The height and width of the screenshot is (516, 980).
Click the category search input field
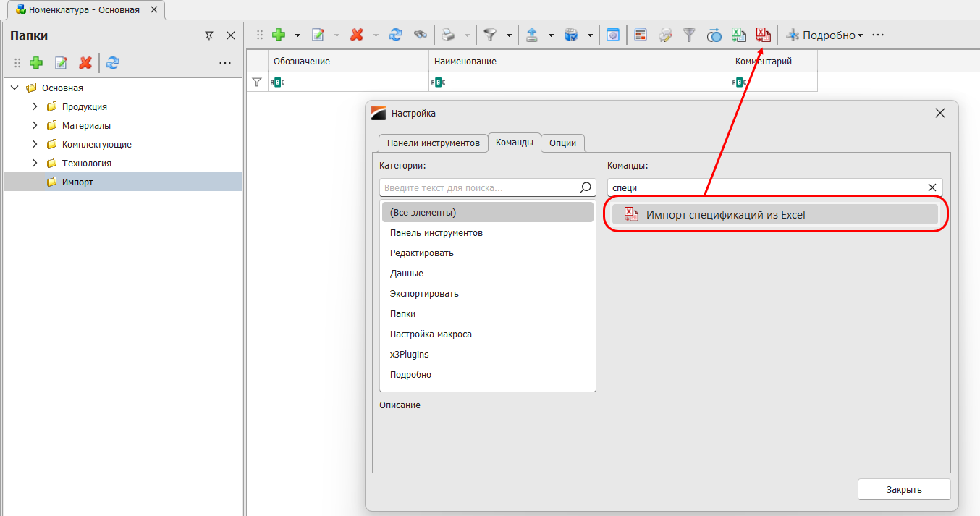tap(479, 187)
